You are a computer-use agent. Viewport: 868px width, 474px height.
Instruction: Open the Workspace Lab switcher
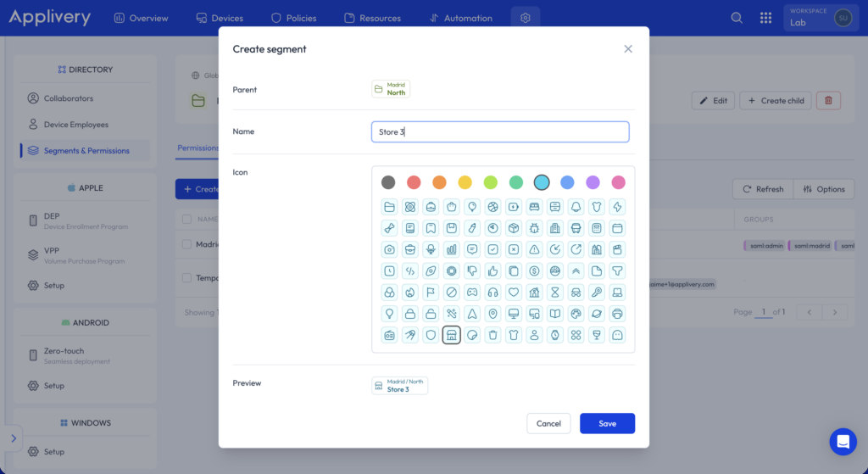click(821, 18)
